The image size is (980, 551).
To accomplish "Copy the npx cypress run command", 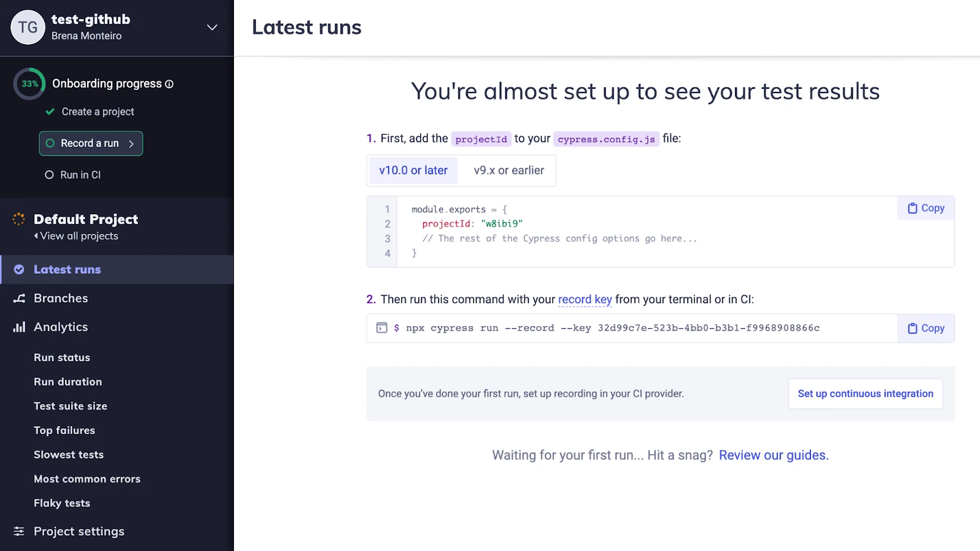I will (x=926, y=328).
